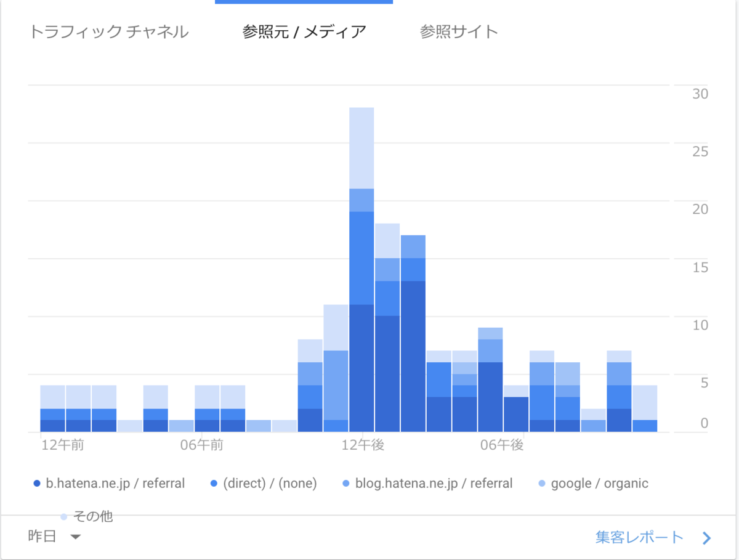Switch to the トラフィック チャネル tab
The image size is (739, 560).
coord(110,31)
